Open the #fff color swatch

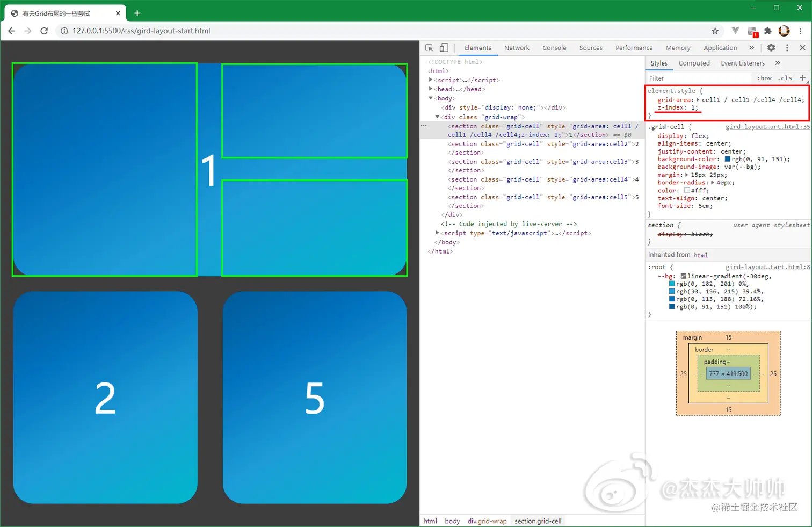click(687, 191)
